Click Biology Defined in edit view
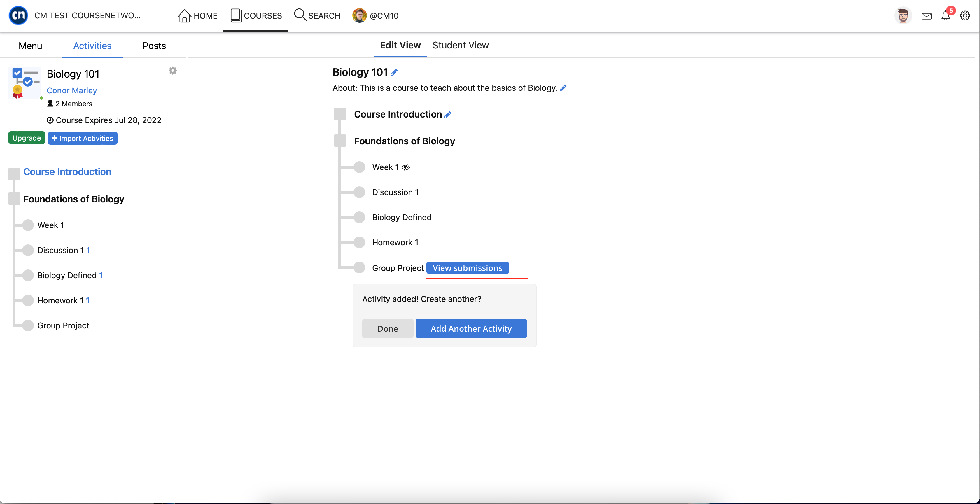Screen dimensions: 980x504 (x=402, y=218)
